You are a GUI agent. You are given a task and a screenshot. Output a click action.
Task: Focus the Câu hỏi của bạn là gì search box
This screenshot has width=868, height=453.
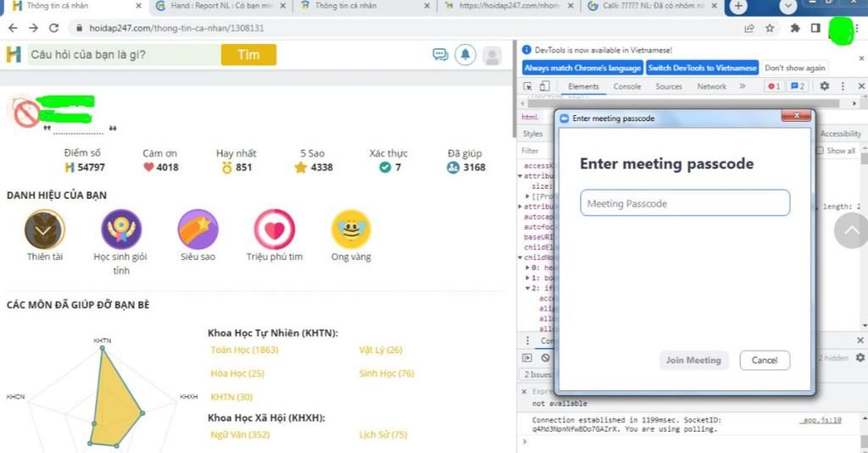point(124,55)
